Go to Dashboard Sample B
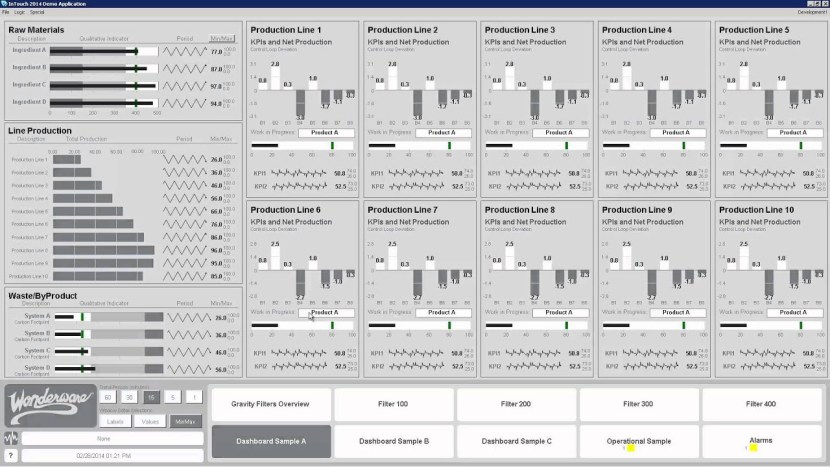 (394, 441)
